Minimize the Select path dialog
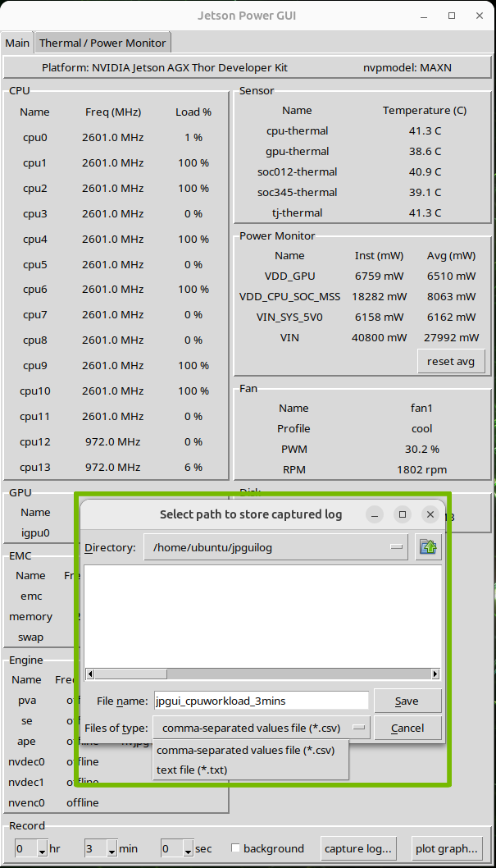Image resolution: width=496 pixels, height=868 pixels. pyautogui.click(x=374, y=514)
